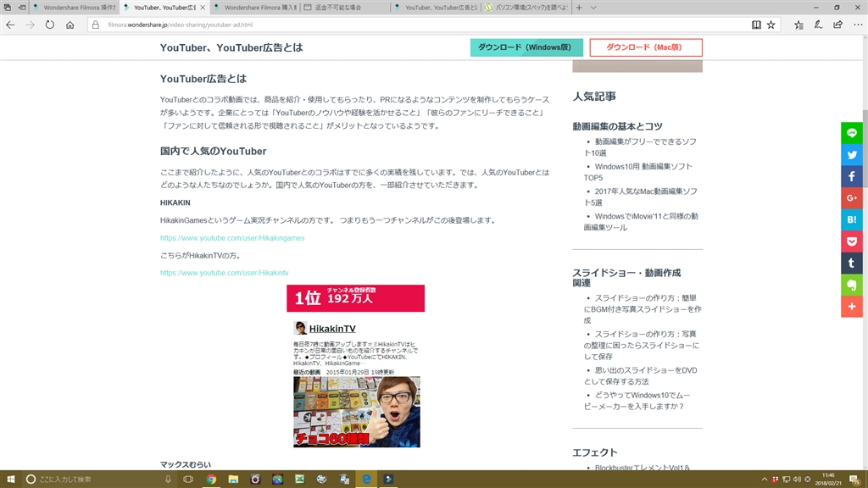Open 簡単にBGM付き写真スライドショー article
Screen dimensions: 868x488
(643, 308)
